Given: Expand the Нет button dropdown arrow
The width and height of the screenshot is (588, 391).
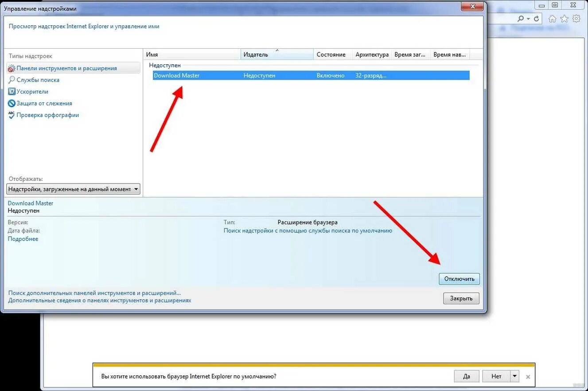Looking at the screenshot, I should coord(514,376).
